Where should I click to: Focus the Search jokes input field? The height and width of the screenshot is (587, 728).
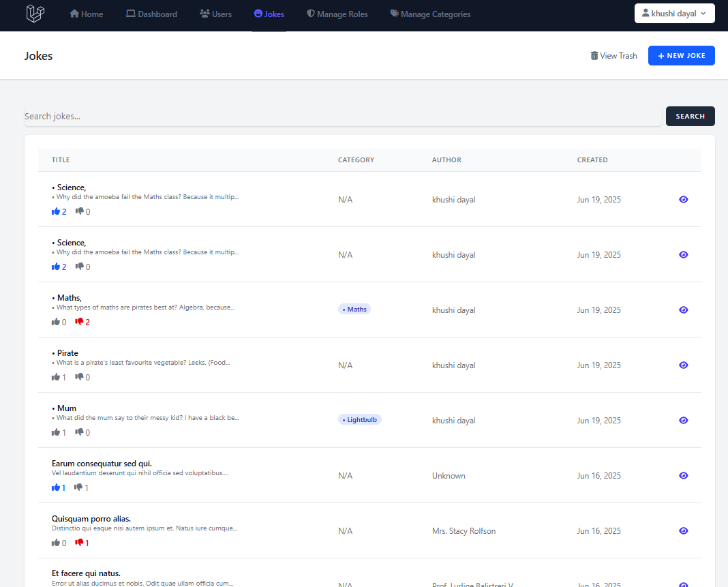click(x=342, y=117)
